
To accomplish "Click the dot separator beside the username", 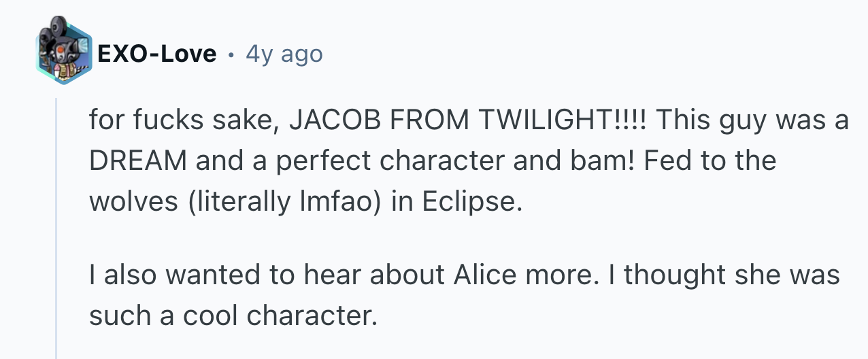I will click(231, 54).
